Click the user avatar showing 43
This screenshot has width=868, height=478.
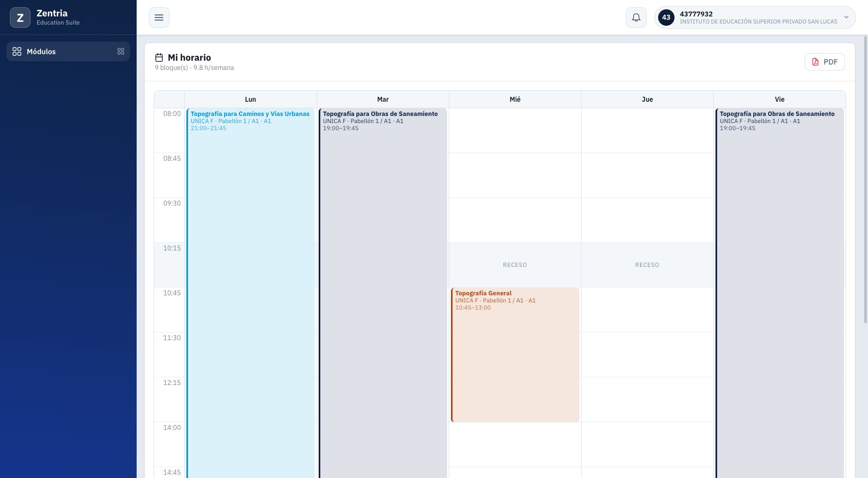(x=666, y=18)
